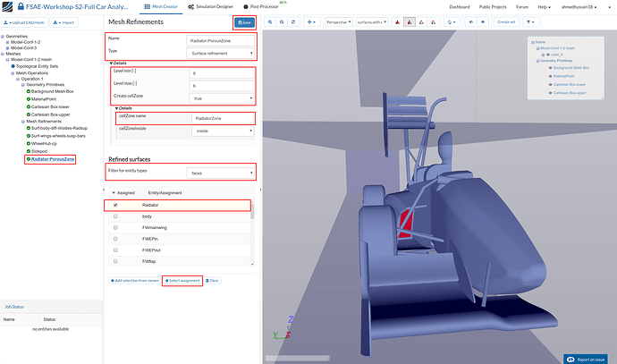Click the Select assignment button
617x364 pixels.
[182, 280]
